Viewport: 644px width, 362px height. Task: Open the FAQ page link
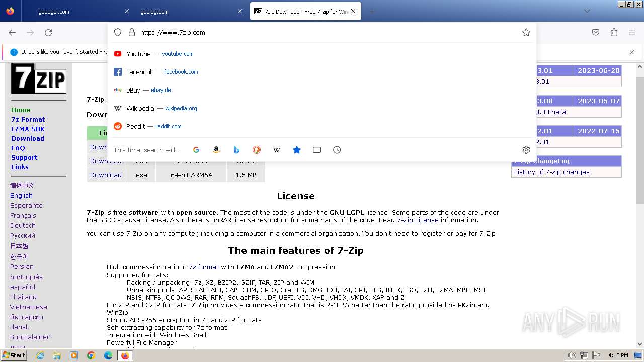pyautogui.click(x=18, y=148)
